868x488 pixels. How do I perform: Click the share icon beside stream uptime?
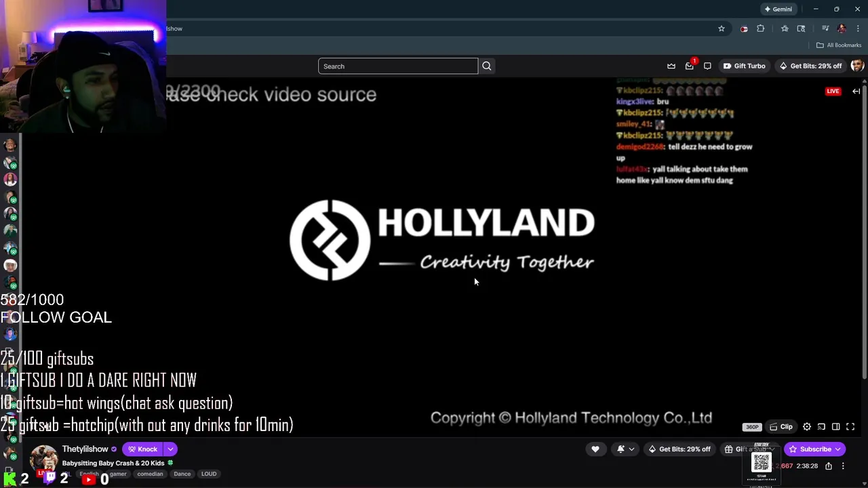tap(829, 466)
